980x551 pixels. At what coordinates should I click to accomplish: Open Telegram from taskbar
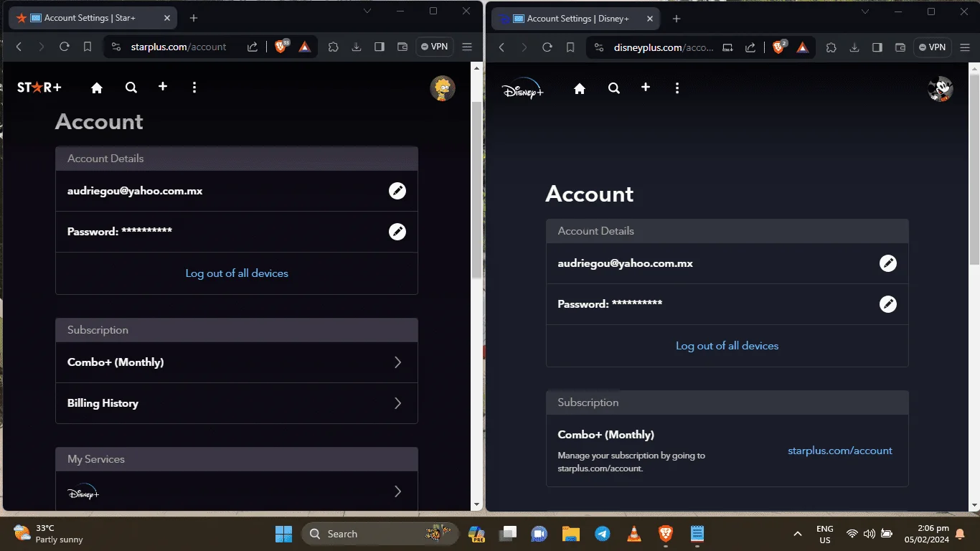(602, 534)
